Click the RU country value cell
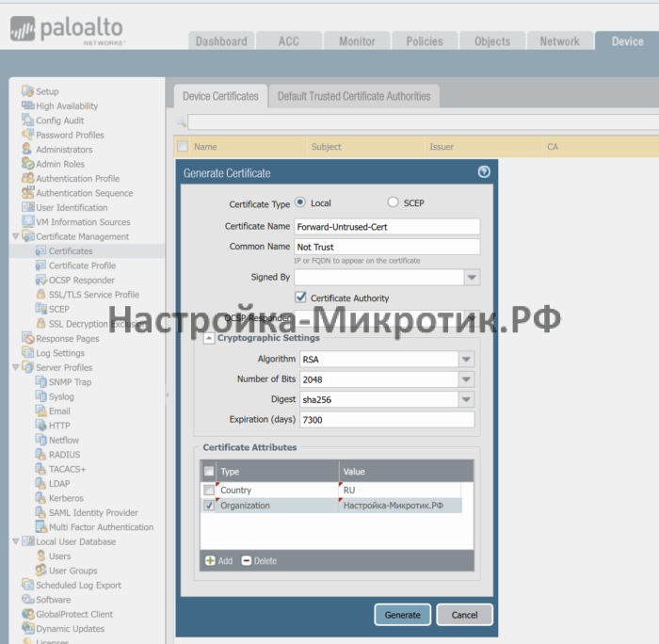The image size is (659, 644). (400, 490)
